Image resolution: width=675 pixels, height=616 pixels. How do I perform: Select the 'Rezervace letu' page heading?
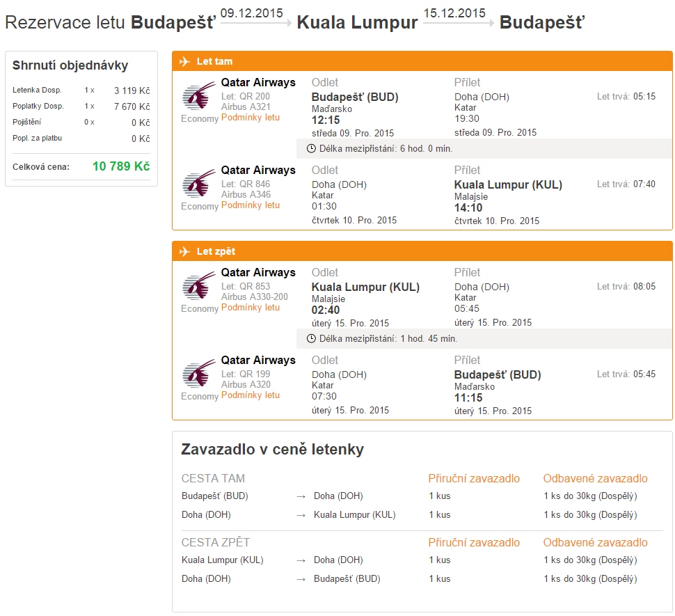click(x=65, y=22)
